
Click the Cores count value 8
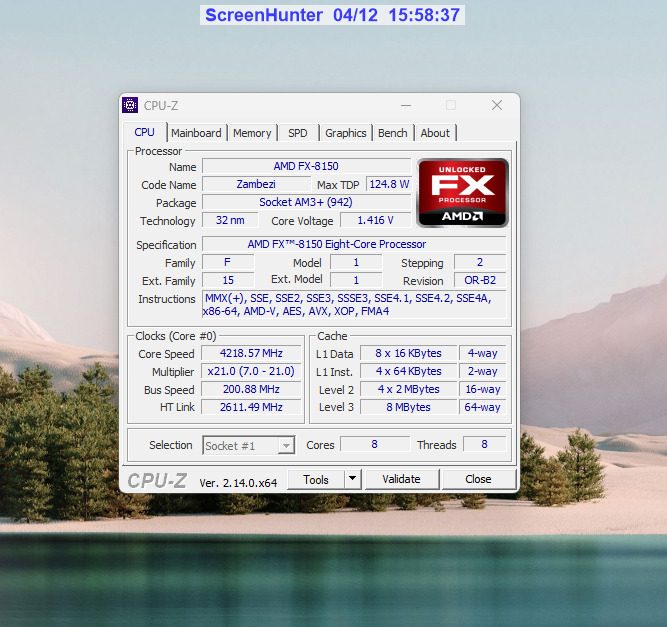[x=374, y=444]
